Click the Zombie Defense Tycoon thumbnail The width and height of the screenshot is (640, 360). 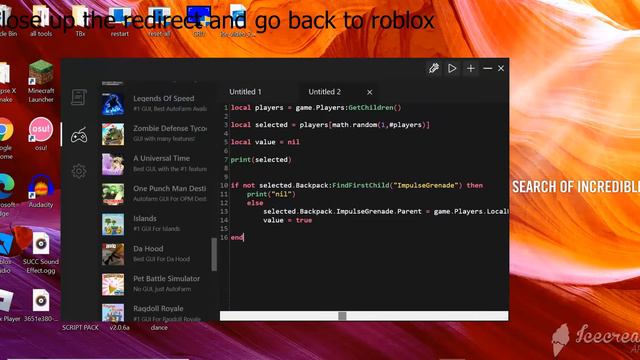click(x=113, y=134)
